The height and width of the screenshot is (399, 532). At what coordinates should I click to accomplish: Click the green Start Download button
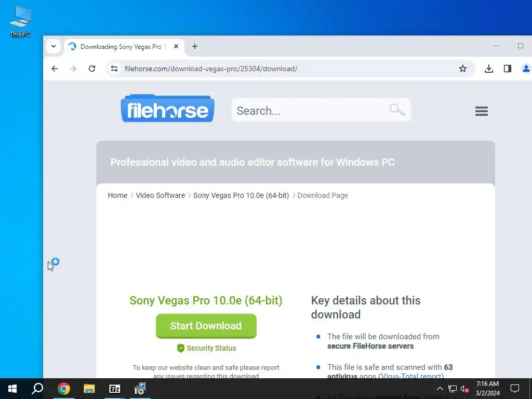click(206, 326)
